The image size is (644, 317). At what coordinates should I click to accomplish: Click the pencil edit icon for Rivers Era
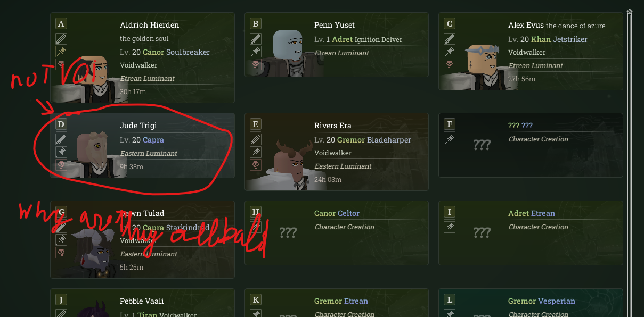click(256, 139)
